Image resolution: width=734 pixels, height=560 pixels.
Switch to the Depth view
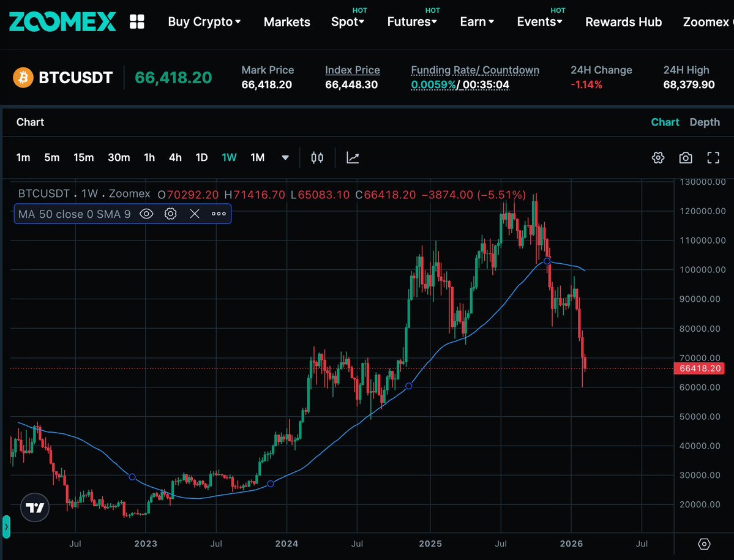[705, 122]
